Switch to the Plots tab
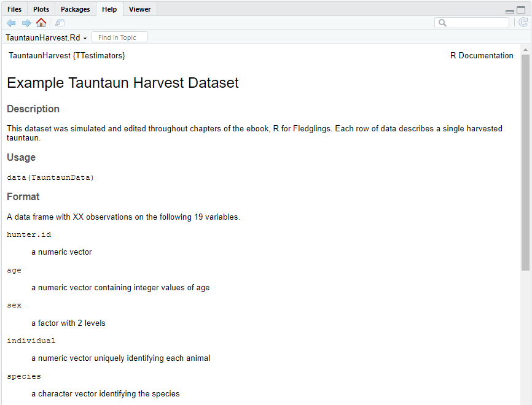Viewport: 532px width, 405px height. point(41,9)
